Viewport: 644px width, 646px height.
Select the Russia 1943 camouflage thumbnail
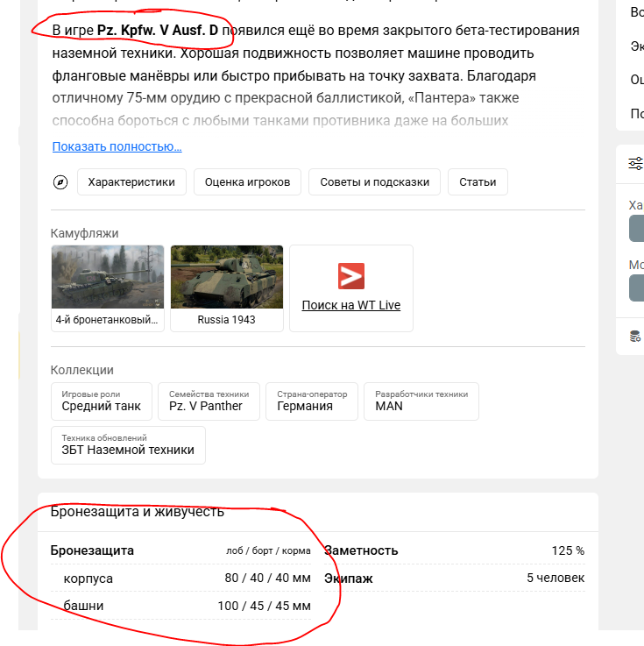coord(227,288)
